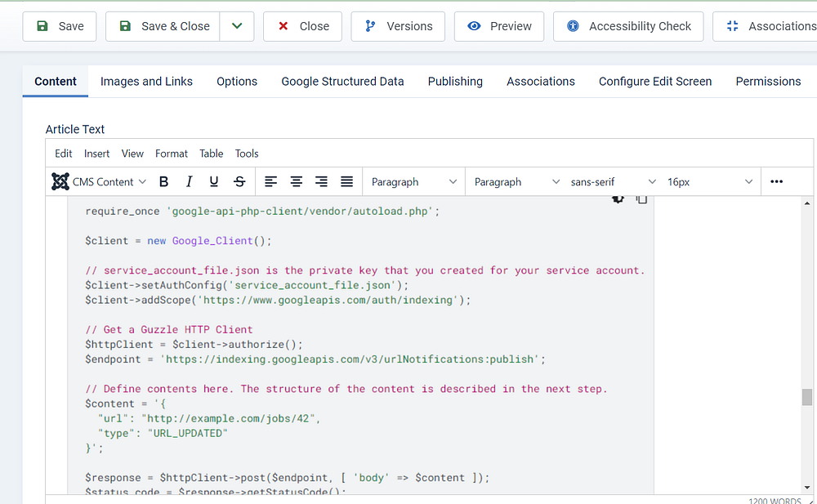The width and height of the screenshot is (817, 504).
Task: Click the editor vertical scrollbar thumb
Action: (x=807, y=397)
